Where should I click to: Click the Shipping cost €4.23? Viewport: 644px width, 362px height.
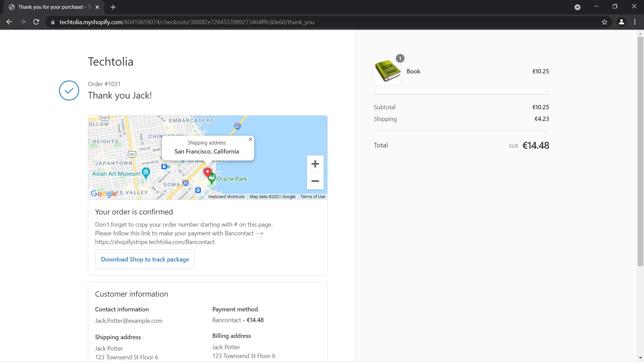pyautogui.click(x=542, y=119)
